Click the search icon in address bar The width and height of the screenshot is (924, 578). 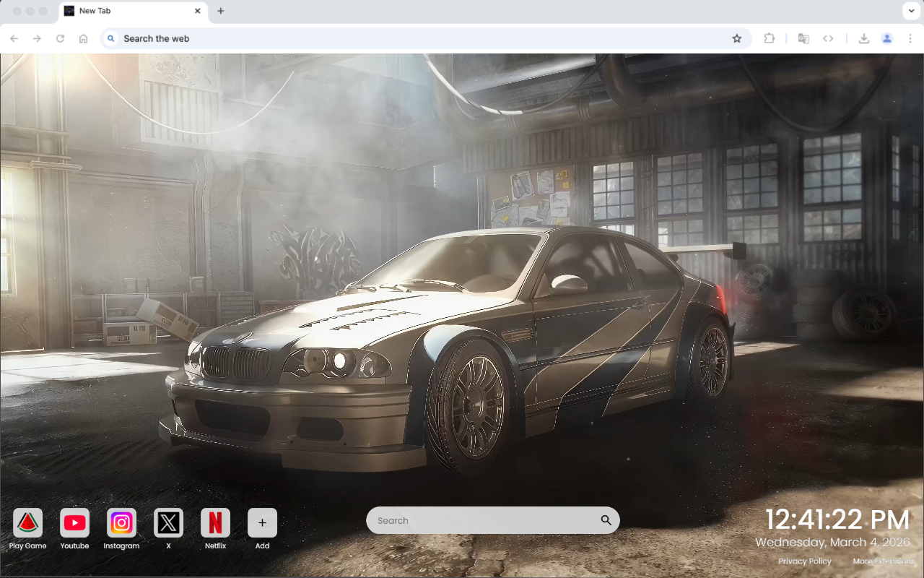tap(110, 38)
